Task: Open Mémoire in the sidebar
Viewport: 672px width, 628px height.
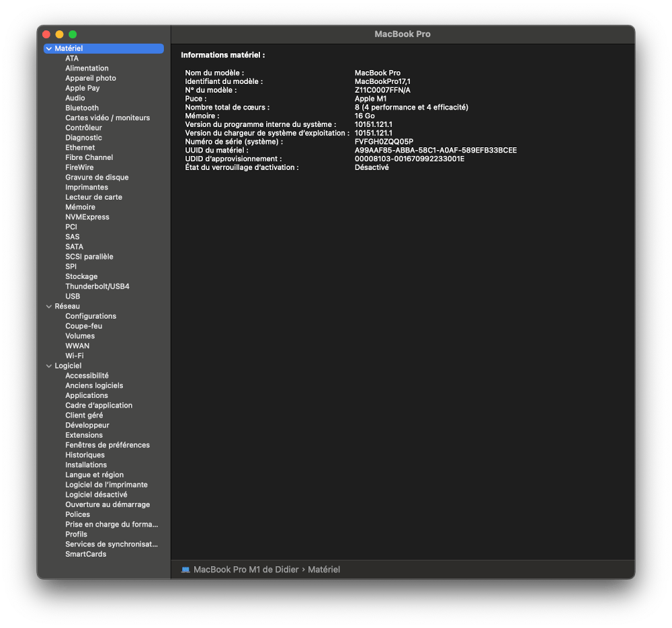Action: pos(80,207)
